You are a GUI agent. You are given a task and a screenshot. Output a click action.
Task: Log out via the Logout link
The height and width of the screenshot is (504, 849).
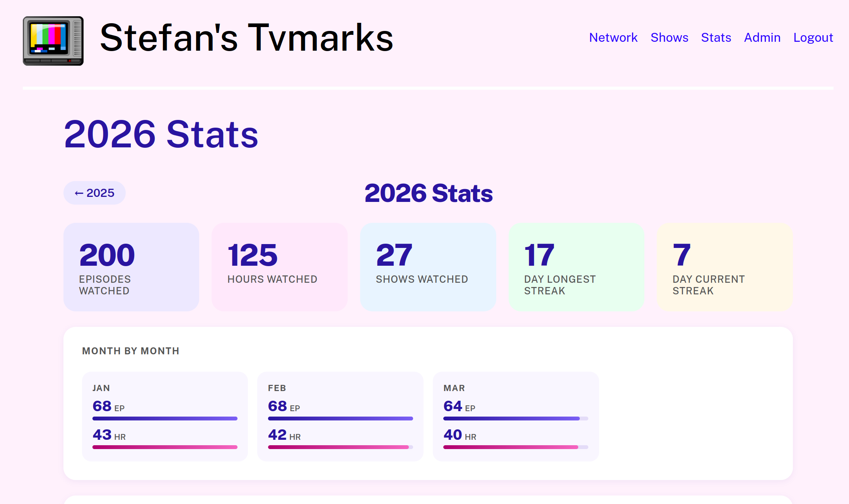tap(813, 38)
